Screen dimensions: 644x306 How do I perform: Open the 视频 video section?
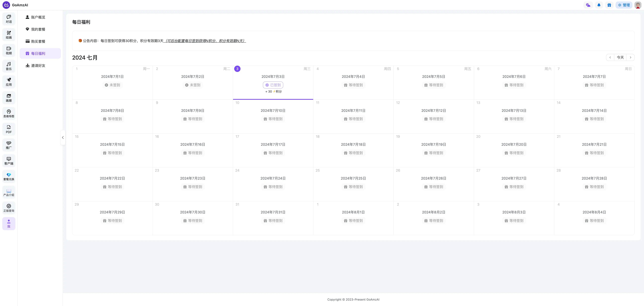tap(9, 50)
